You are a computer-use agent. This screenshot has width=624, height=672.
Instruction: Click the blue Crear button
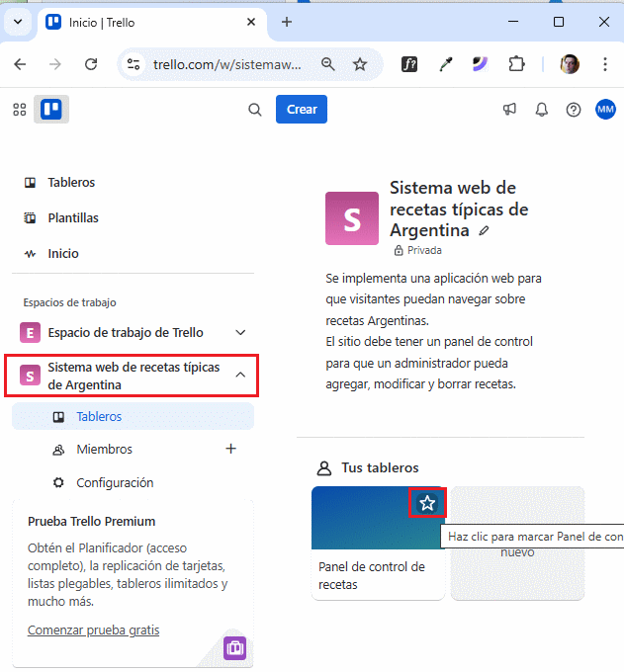pyautogui.click(x=301, y=110)
